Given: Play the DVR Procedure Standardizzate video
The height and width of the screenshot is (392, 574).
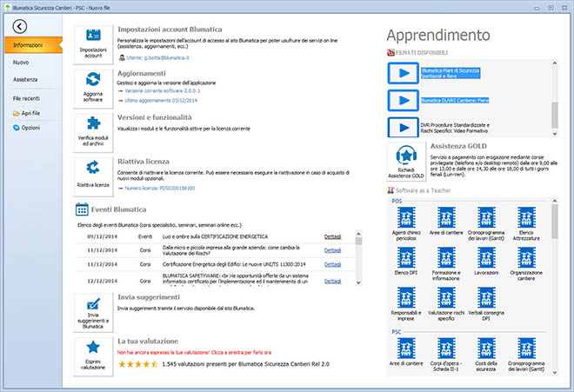Looking at the screenshot, I should pos(403,128).
